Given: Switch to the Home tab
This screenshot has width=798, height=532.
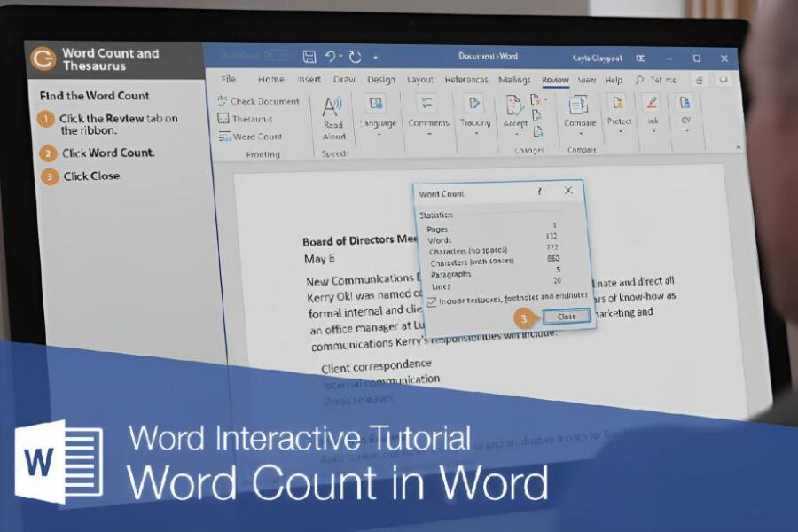Looking at the screenshot, I should [x=270, y=79].
